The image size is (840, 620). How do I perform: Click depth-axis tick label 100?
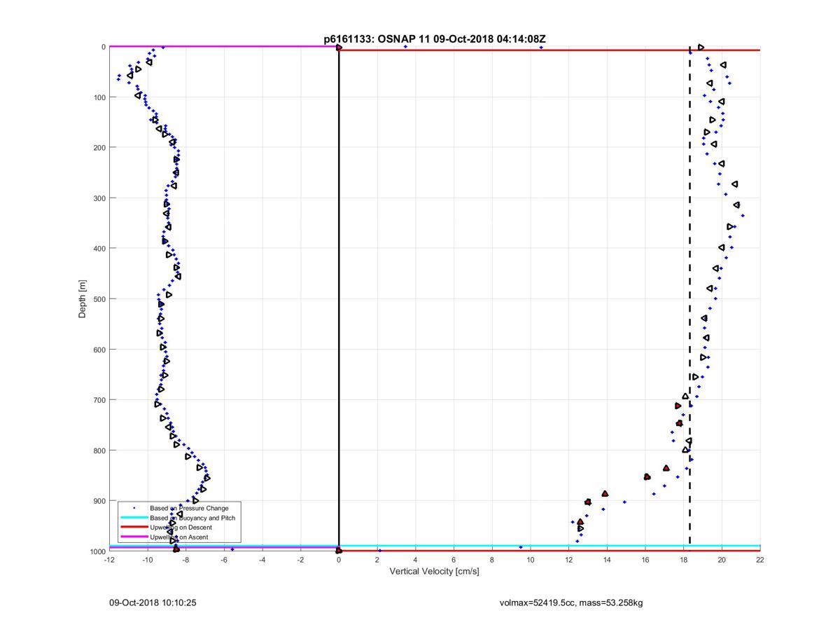[x=99, y=97]
